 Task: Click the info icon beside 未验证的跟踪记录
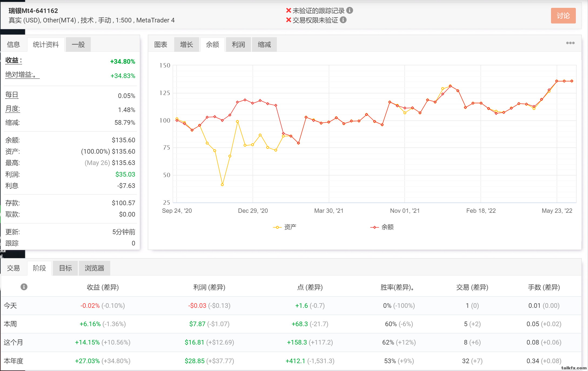350,11
